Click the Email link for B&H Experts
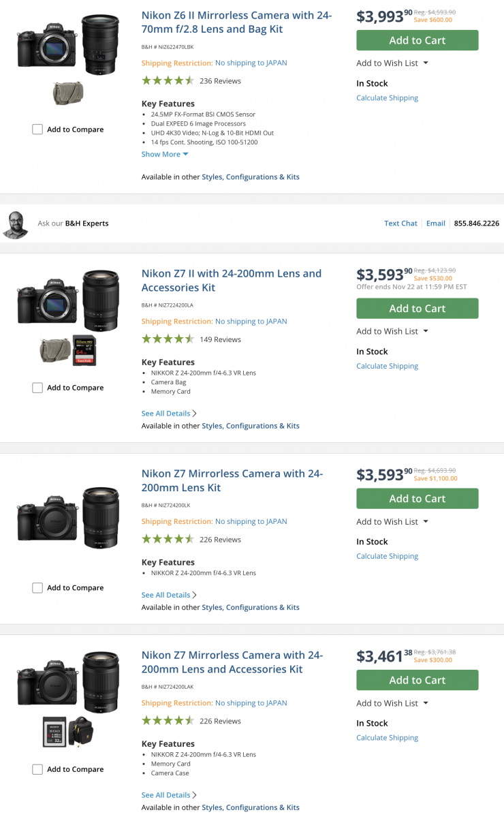This screenshot has width=504, height=821. [436, 223]
